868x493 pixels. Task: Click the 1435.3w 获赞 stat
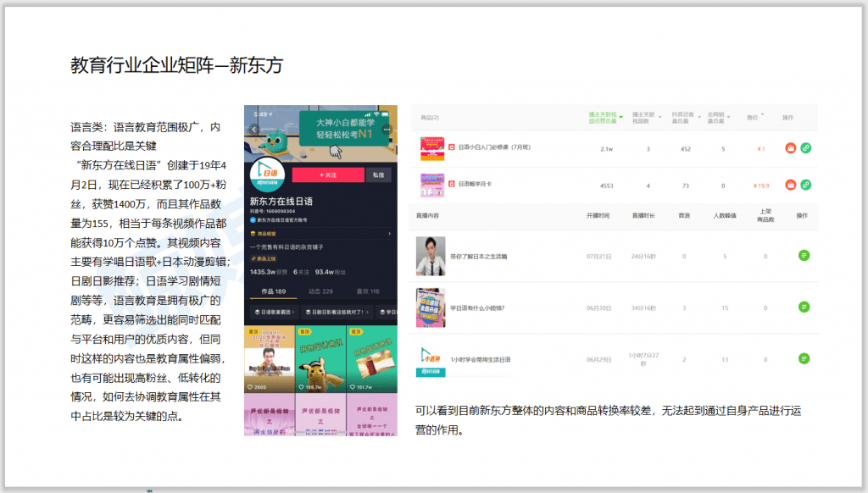(269, 272)
